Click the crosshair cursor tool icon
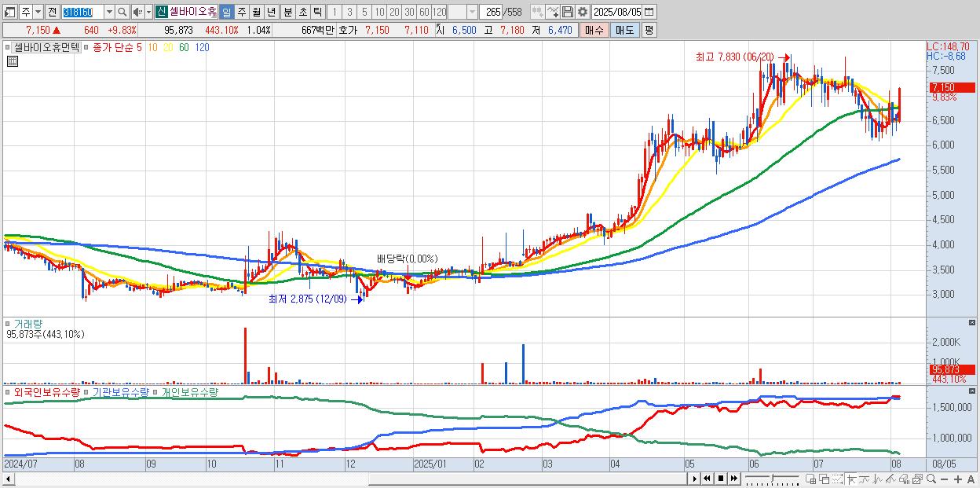 coord(851,479)
